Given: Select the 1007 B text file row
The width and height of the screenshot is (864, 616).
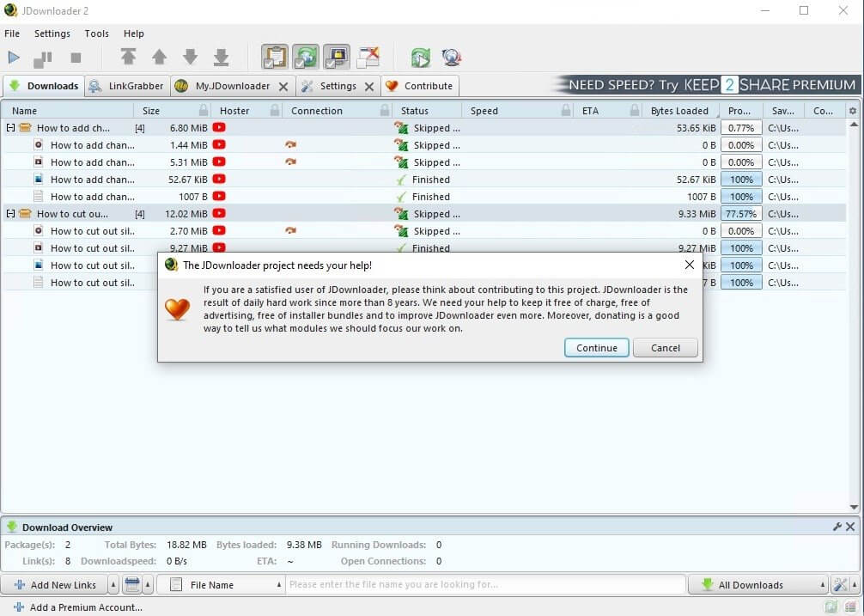Looking at the screenshot, I should 423,197.
